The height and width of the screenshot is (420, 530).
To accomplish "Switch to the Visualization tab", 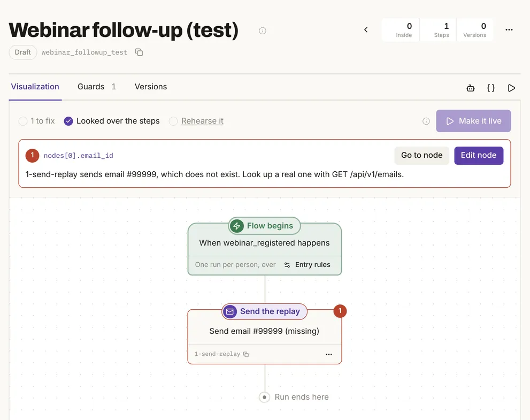I will [x=35, y=87].
